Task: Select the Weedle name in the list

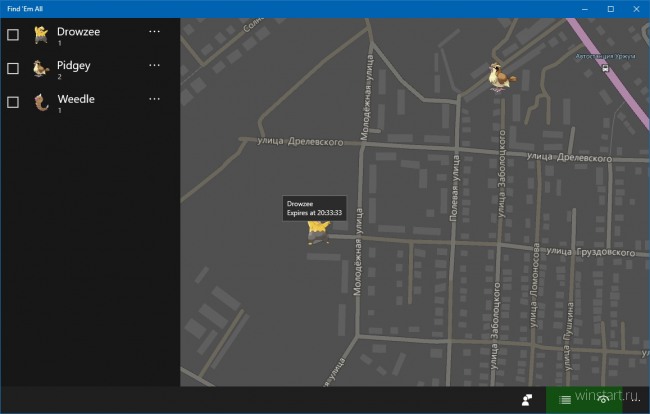Action: (76, 99)
